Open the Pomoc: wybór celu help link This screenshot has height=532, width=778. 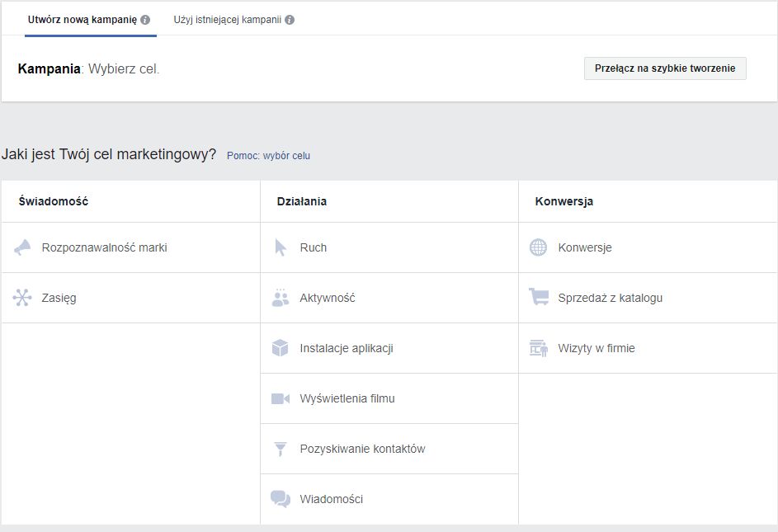(268, 155)
